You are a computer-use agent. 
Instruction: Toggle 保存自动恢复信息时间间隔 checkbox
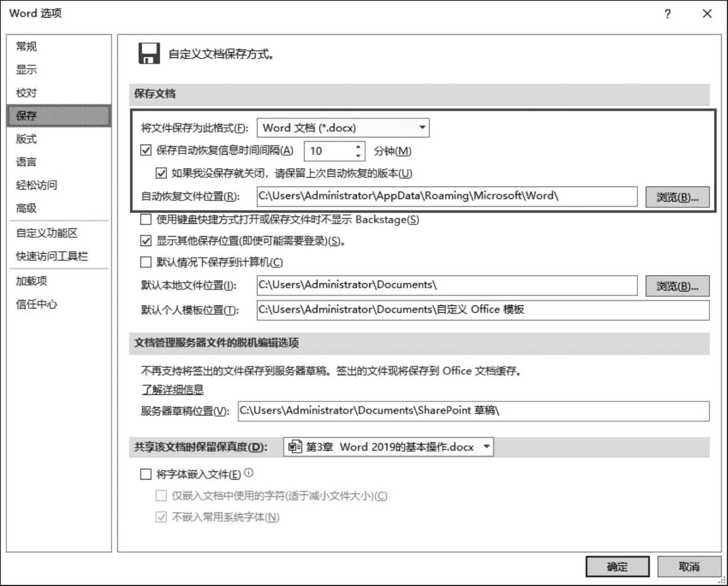tap(146, 150)
